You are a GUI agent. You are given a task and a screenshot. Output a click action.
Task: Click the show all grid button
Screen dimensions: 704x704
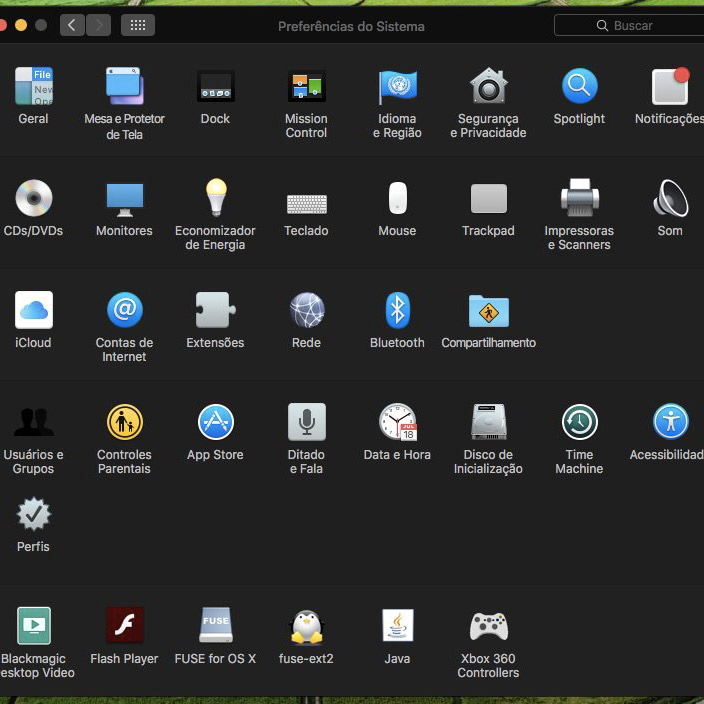(137, 25)
